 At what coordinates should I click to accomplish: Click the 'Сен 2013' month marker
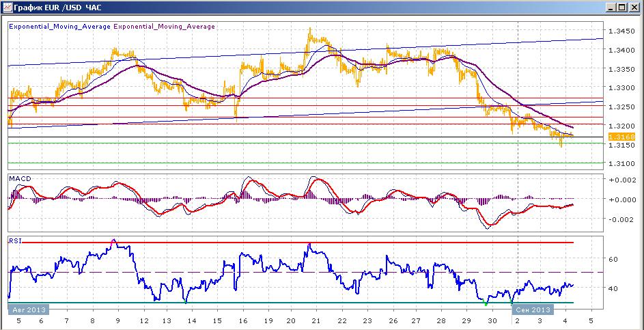533,310
